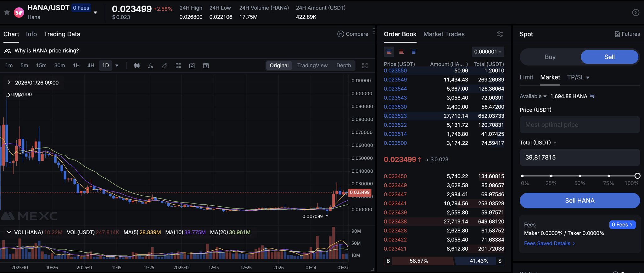The width and height of the screenshot is (644, 273).
Task: Select the Market order tab
Action: click(x=550, y=77)
